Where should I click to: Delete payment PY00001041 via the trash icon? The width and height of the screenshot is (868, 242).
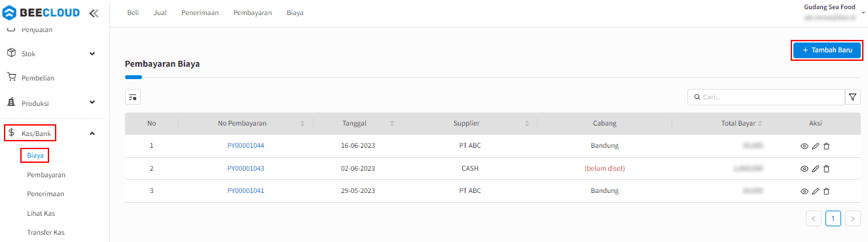point(827,192)
